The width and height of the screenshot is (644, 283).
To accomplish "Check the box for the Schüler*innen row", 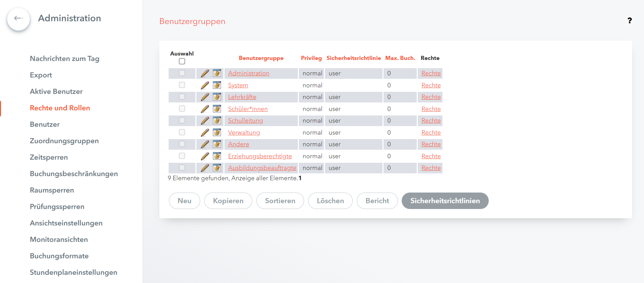I will [182, 109].
